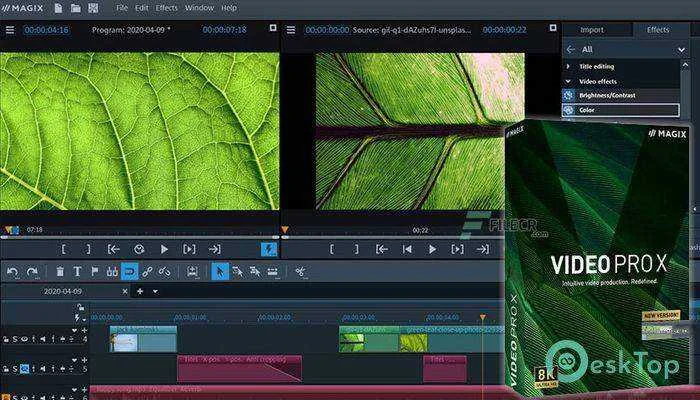Switch to the Import tab
Image resolution: width=700 pixels, height=400 pixels.
pos(592,30)
